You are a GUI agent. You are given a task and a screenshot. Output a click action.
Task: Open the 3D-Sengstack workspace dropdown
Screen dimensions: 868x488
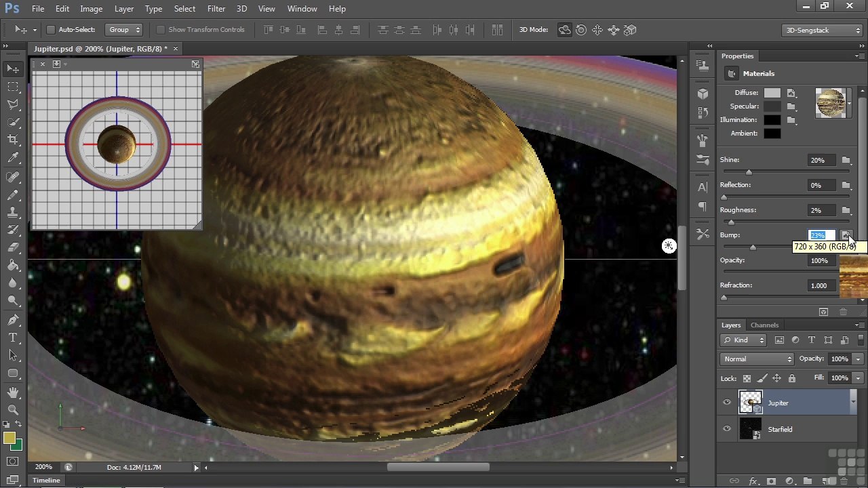[822, 30]
